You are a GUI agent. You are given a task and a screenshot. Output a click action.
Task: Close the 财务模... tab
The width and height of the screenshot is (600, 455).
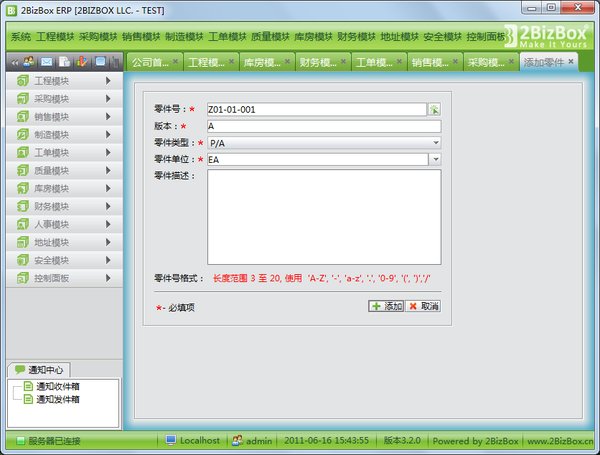(x=343, y=61)
